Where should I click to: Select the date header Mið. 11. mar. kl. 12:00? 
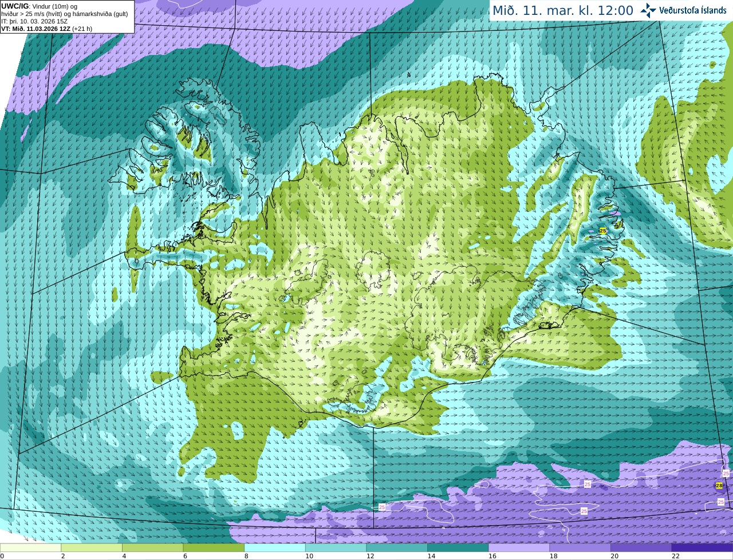563,11
